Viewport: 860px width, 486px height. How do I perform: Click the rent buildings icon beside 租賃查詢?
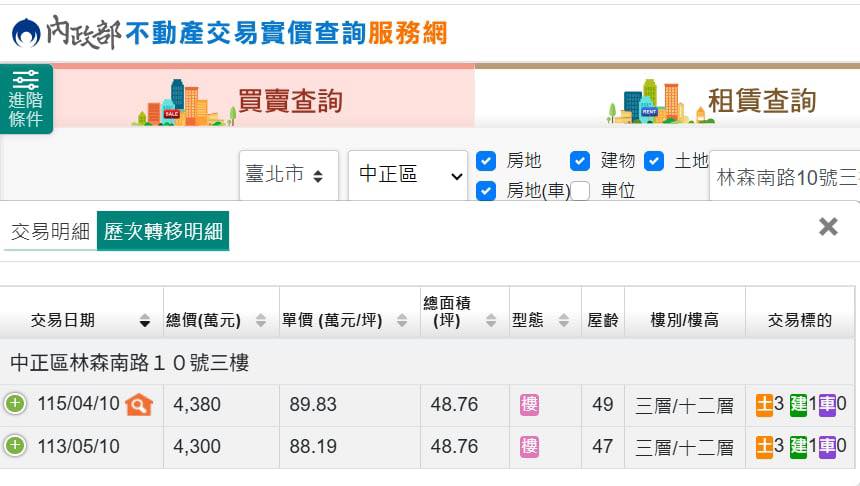[660, 101]
